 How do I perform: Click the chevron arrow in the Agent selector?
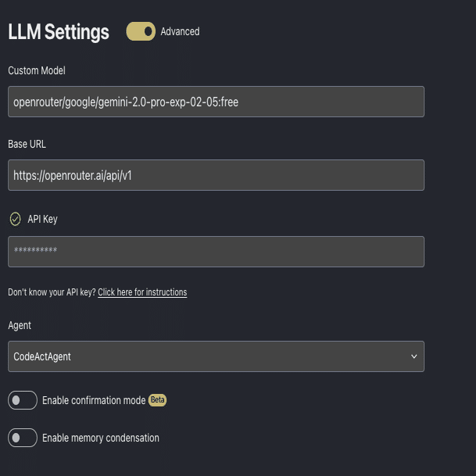click(x=413, y=356)
